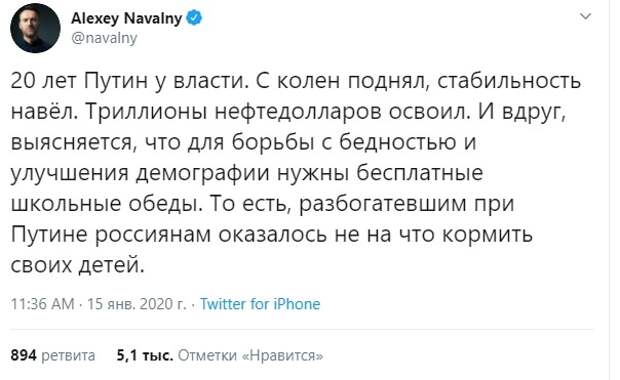Viewport: 620px width, 380px height.
Task: Click the closing words своих детей
Action: click(x=78, y=266)
